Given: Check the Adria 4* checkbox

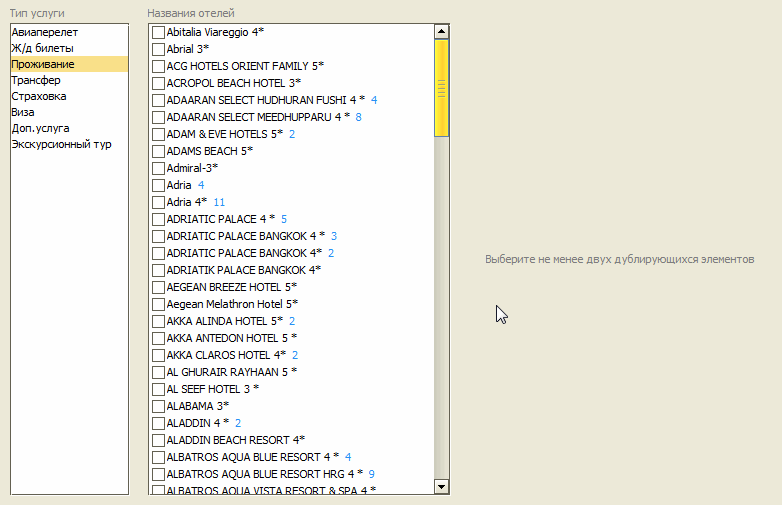Looking at the screenshot, I should [x=158, y=202].
